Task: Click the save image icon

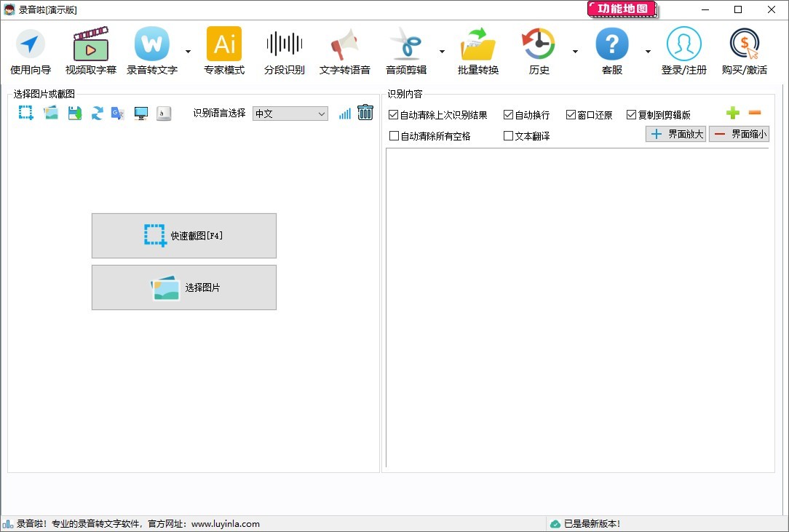Action: point(74,113)
